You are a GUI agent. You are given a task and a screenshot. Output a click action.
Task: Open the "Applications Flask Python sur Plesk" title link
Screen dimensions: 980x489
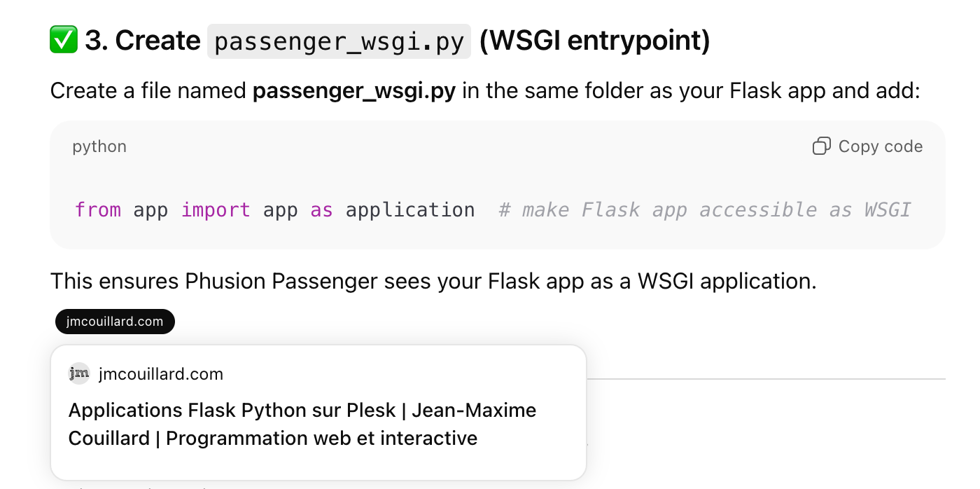click(x=232, y=410)
